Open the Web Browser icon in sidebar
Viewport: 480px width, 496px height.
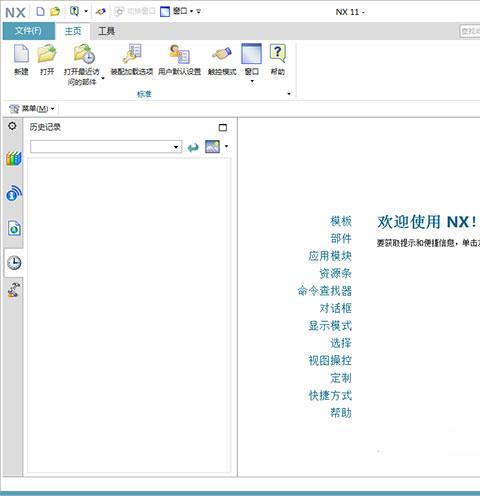(14, 229)
